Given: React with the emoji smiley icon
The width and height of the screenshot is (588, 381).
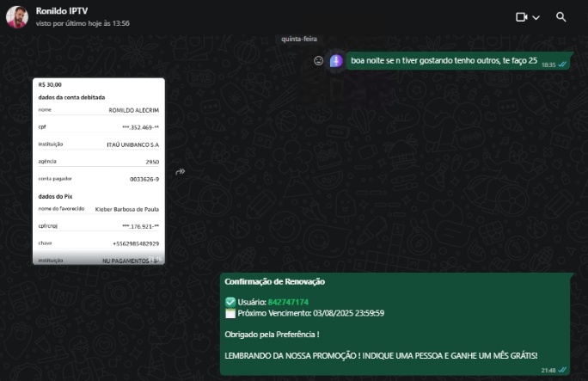Looking at the screenshot, I should point(318,61).
